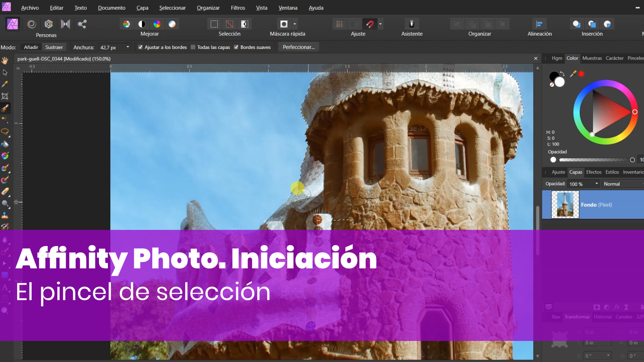Viewport: 644px width, 362px height.
Task: Pick the Color Picker tool in left toolbar
Action: [5, 84]
